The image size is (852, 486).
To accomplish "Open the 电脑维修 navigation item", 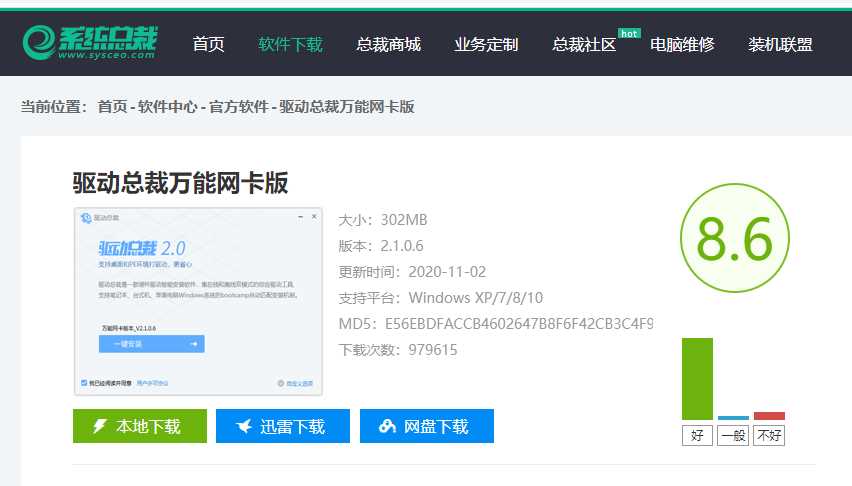I will 682,44.
